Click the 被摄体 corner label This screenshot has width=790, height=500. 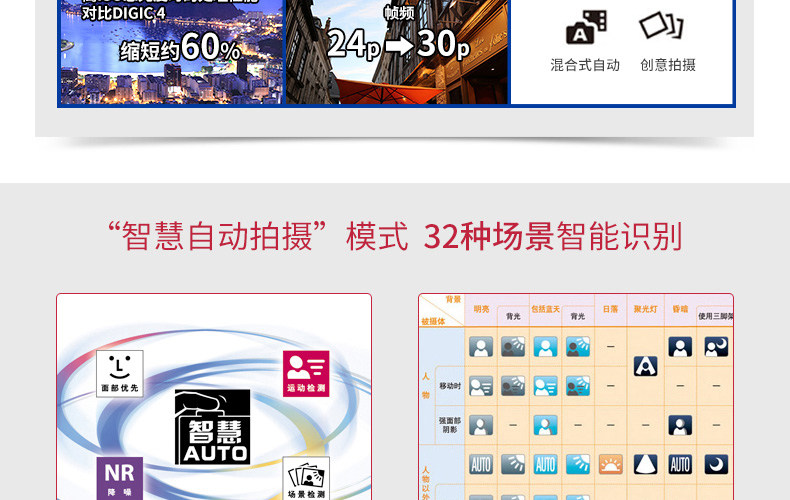433,321
